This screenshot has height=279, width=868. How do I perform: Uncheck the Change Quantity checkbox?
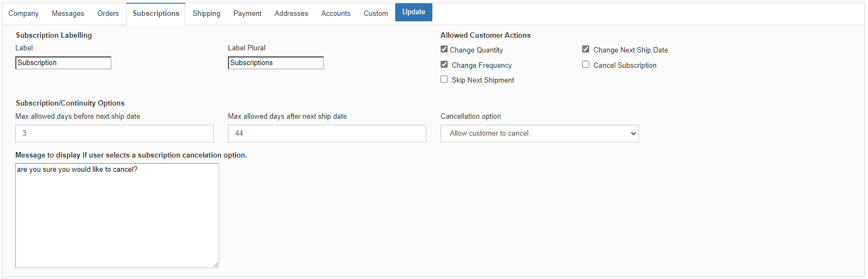click(444, 49)
